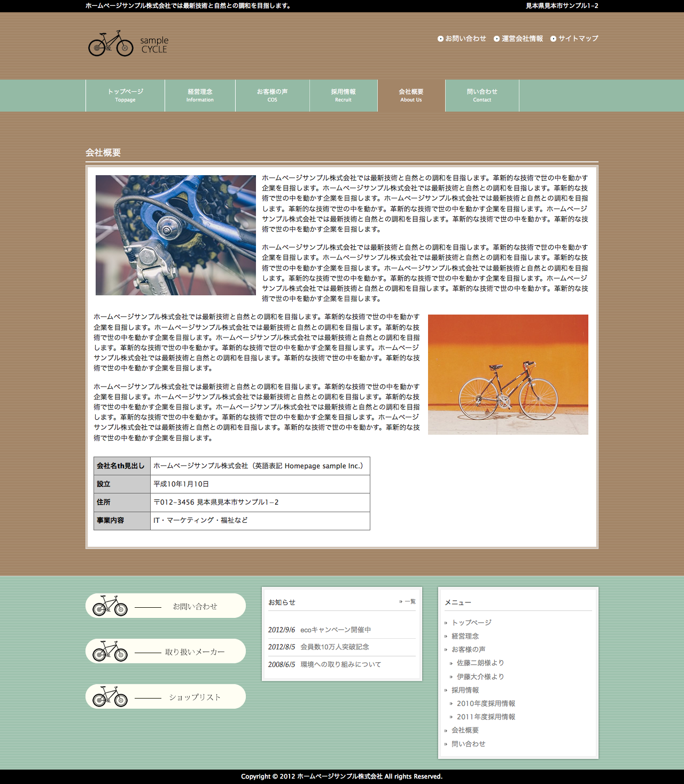Image resolution: width=684 pixels, height=784 pixels.
Task: Open 会員数10万人突破記念 news link
Action: (335, 647)
